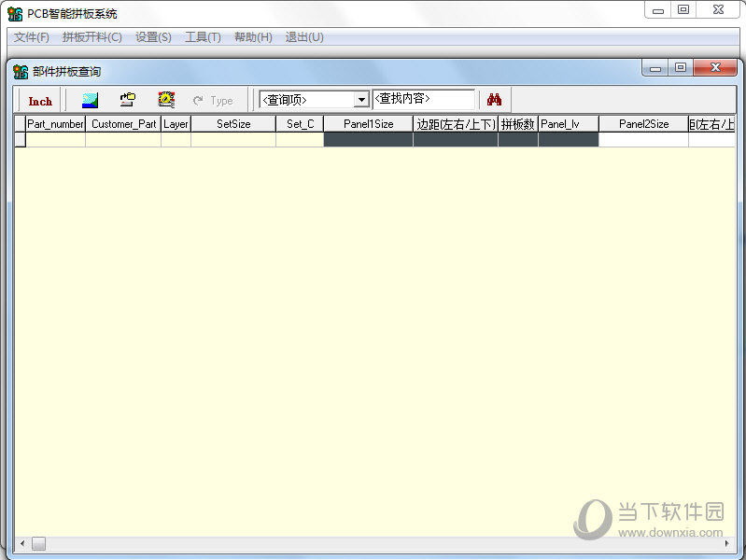
Task: Minimize the 部件拼板查询 child window
Action: 655,67
